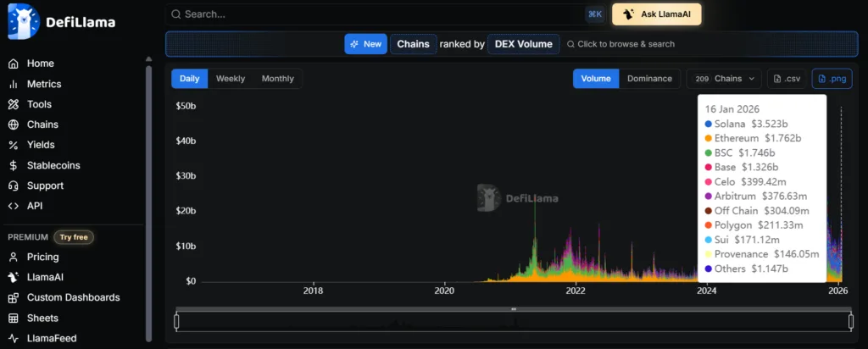Click the Pricing person icon

pos(14,258)
